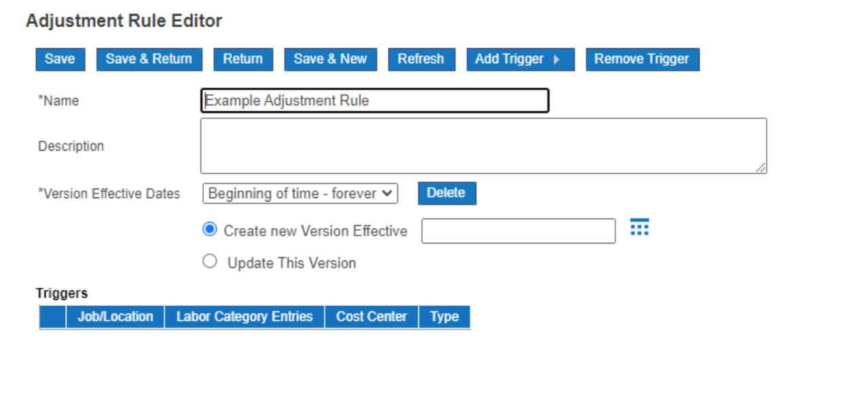Click the Cost Center column header
The width and height of the screenshot is (868, 403).
[x=371, y=316]
